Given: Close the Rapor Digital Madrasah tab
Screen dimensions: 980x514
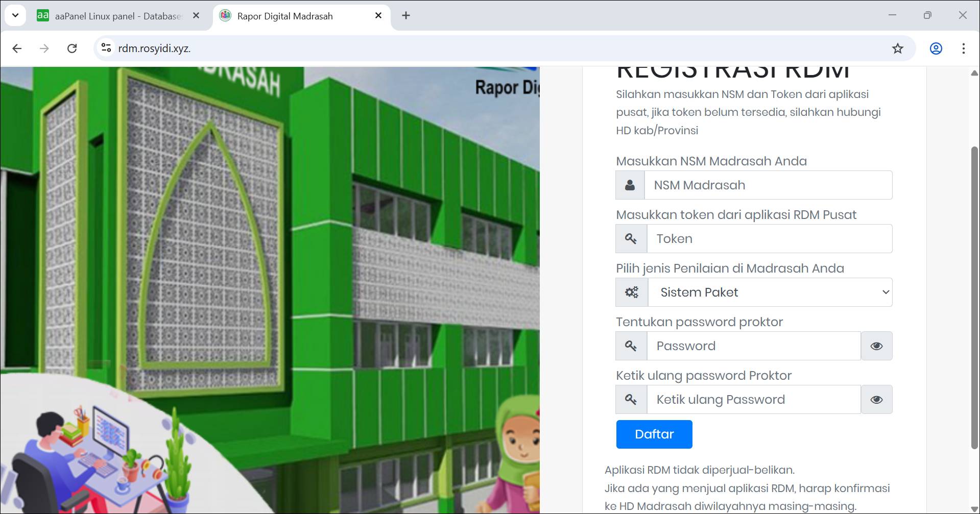Looking at the screenshot, I should [378, 16].
